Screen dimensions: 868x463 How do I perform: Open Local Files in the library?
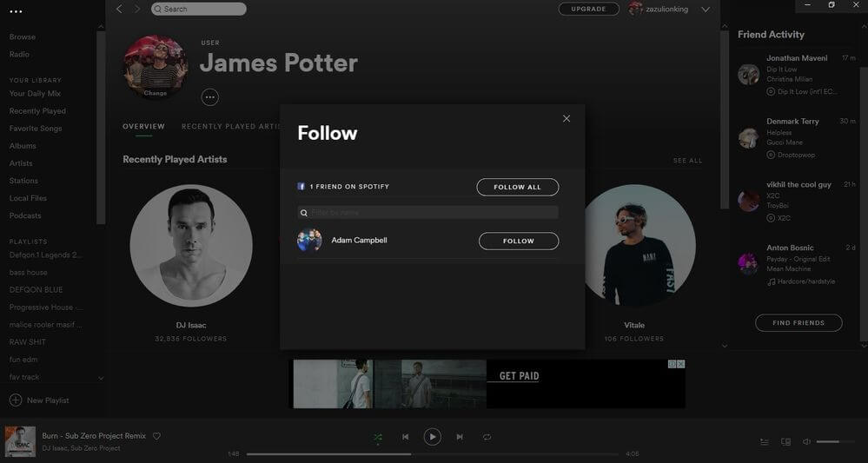pyautogui.click(x=28, y=198)
